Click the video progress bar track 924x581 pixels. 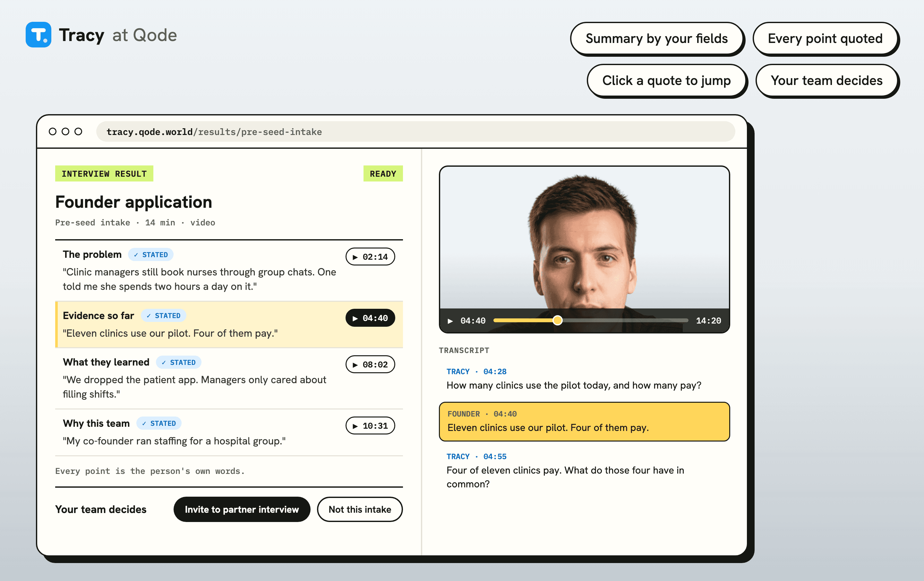(x=591, y=320)
